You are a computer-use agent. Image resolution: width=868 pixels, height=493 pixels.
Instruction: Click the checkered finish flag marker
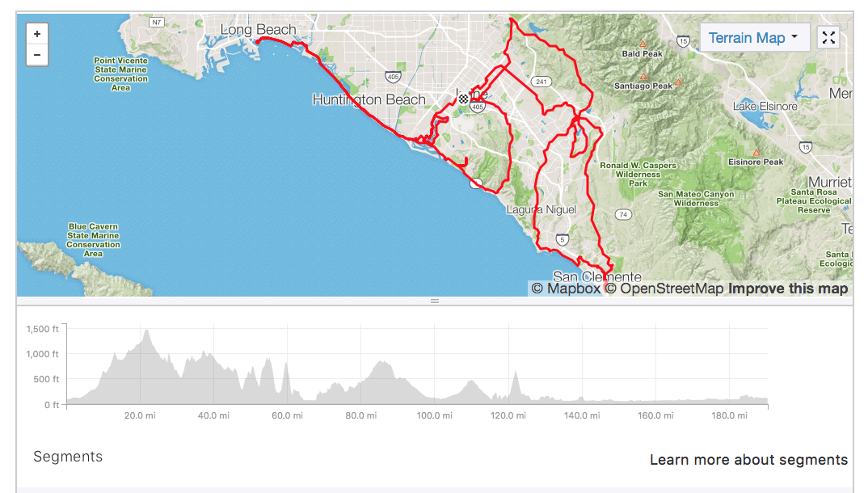point(464,99)
